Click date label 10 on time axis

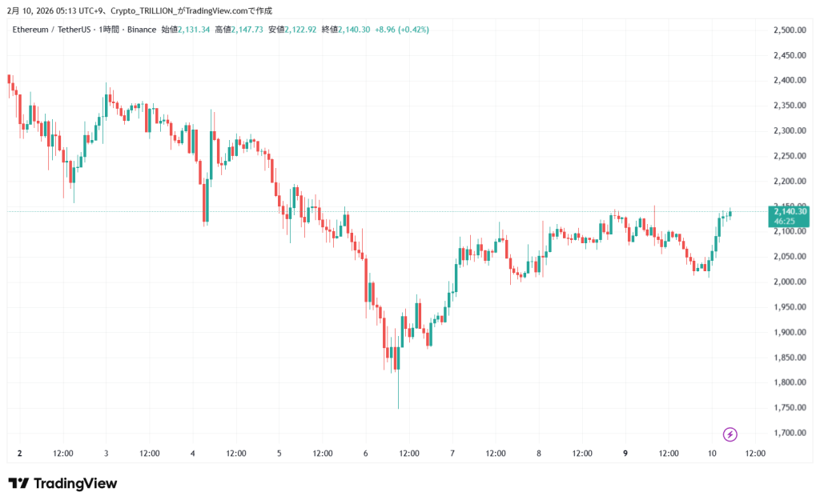[x=713, y=454]
